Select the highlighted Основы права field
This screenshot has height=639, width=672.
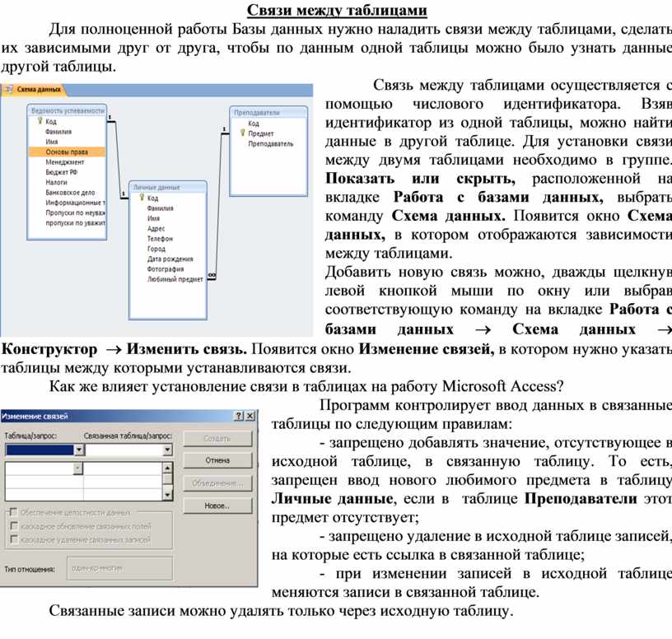click(x=67, y=152)
